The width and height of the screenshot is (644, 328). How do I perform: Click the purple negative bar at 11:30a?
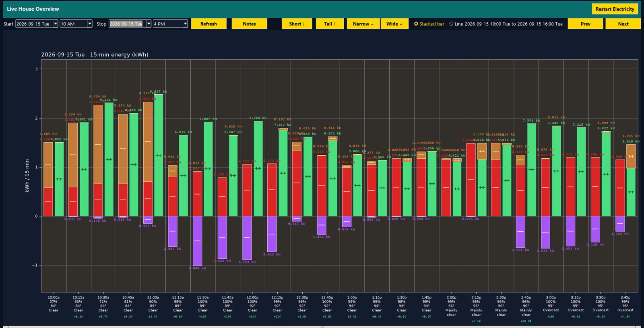coord(197,241)
